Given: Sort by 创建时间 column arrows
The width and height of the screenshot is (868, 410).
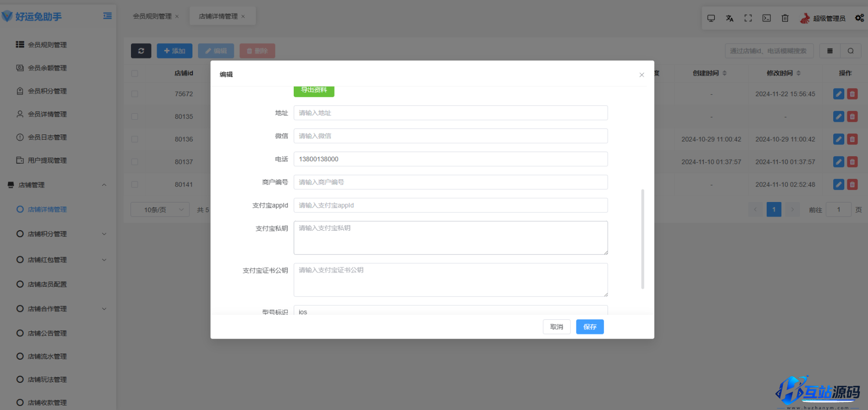Looking at the screenshot, I should coord(724,73).
